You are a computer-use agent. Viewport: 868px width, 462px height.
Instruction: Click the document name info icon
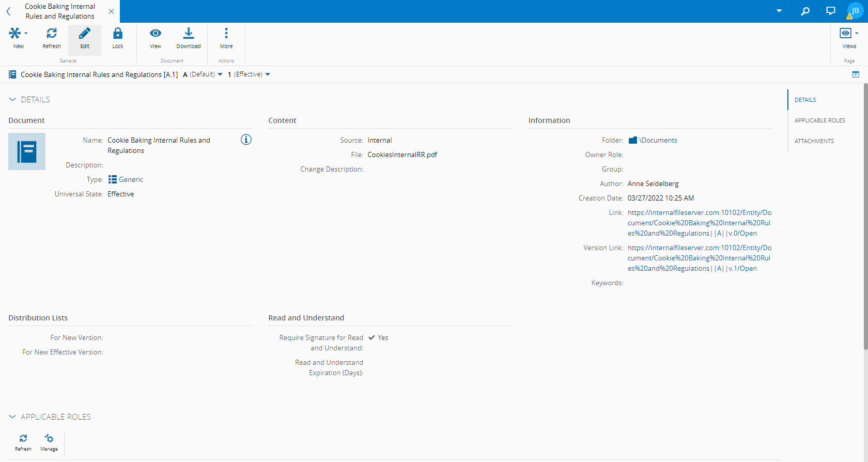pyautogui.click(x=246, y=140)
